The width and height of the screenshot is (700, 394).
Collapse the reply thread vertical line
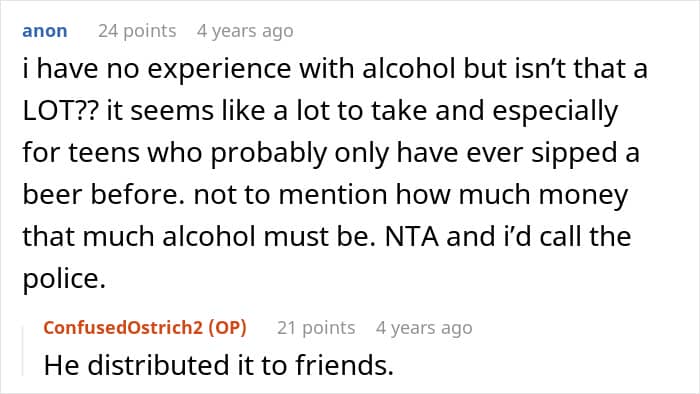click(x=23, y=351)
